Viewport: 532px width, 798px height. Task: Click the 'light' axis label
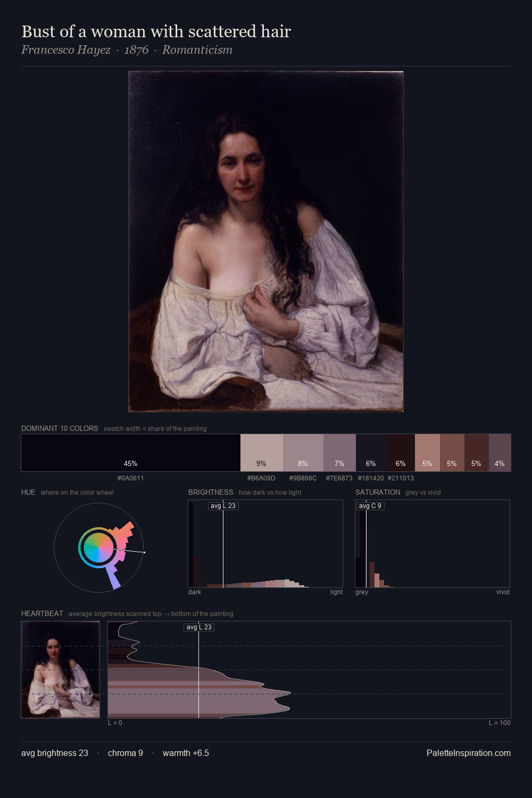tap(336, 592)
